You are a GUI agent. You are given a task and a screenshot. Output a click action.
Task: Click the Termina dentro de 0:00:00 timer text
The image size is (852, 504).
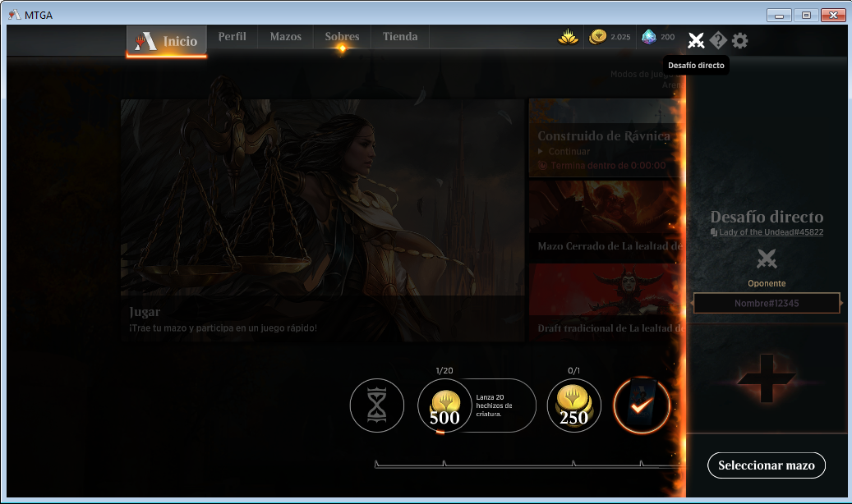pyautogui.click(x=608, y=166)
